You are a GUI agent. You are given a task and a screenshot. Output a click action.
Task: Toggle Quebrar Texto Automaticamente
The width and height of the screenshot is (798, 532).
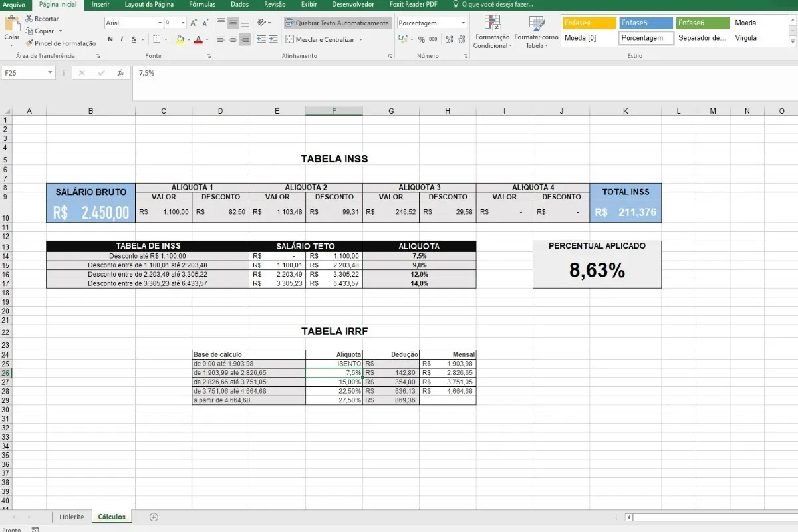337,23
